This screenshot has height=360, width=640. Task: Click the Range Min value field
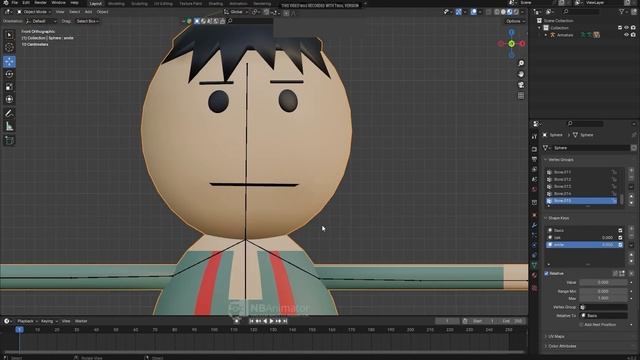point(603,292)
